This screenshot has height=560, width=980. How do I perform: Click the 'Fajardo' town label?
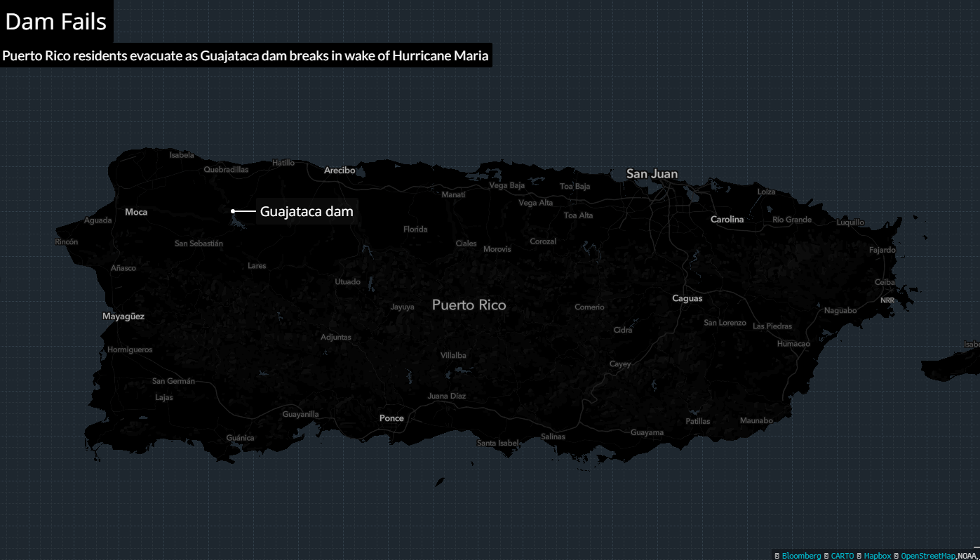(882, 250)
